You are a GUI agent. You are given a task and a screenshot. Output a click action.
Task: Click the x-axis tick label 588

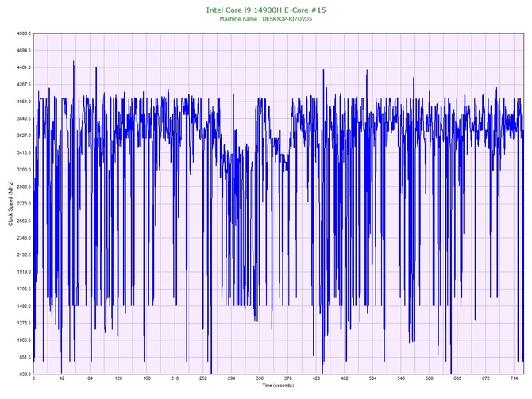tap(430, 378)
